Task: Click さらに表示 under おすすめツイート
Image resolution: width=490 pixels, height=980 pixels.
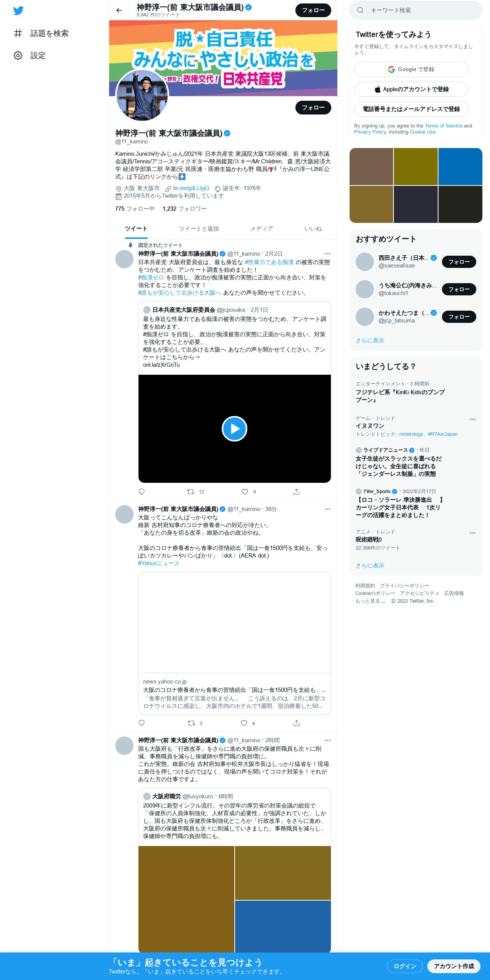Action: pyautogui.click(x=370, y=340)
